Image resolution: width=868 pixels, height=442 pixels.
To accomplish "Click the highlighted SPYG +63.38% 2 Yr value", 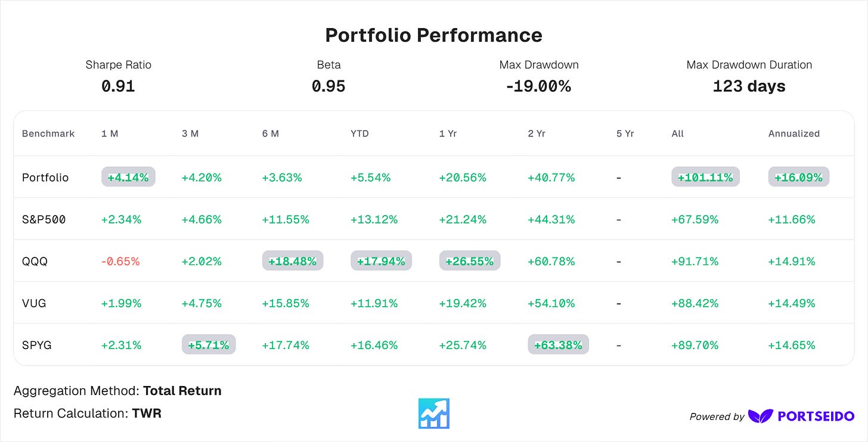I will pyautogui.click(x=558, y=345).
